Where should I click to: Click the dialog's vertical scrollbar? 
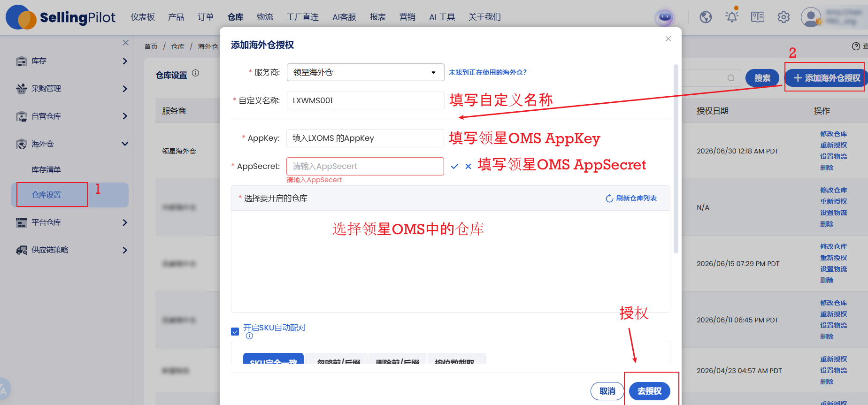(x=676, y=159)
